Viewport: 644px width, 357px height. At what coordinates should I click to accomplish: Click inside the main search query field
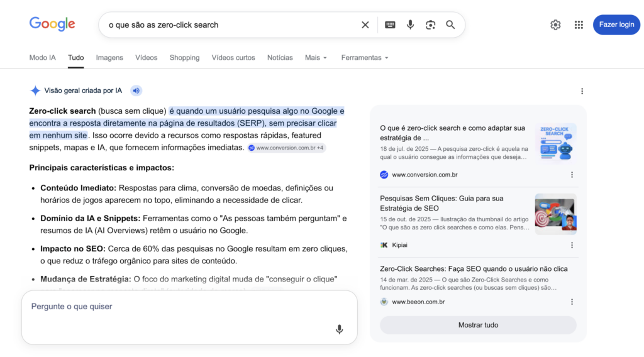tap(230, 25)
